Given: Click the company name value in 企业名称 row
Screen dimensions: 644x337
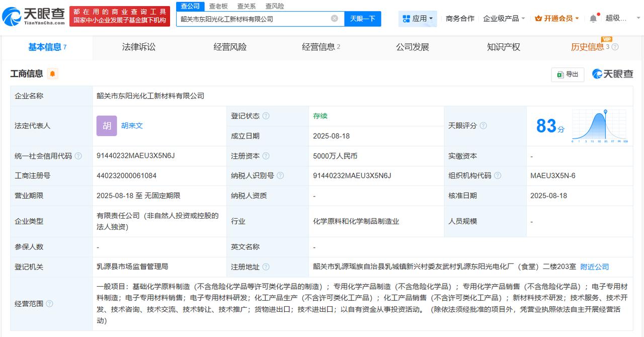Looking at the screenshot, I should pos(150,96).
